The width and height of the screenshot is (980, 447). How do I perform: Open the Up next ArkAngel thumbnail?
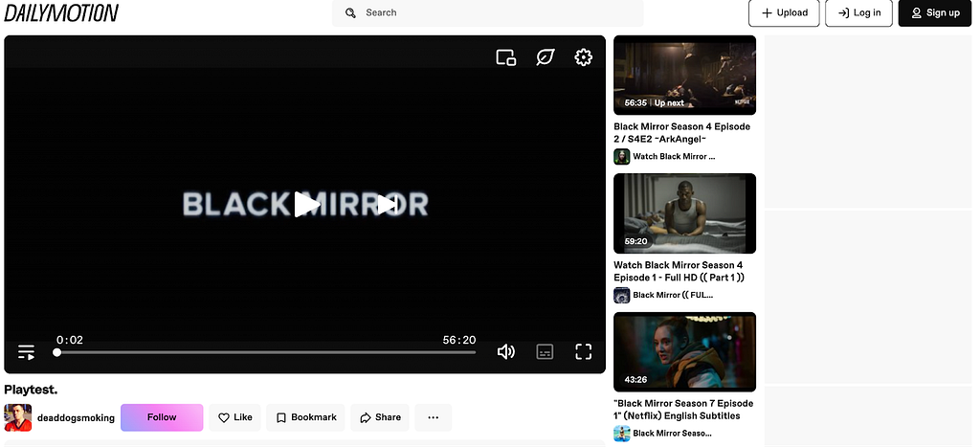coord(684,75)
